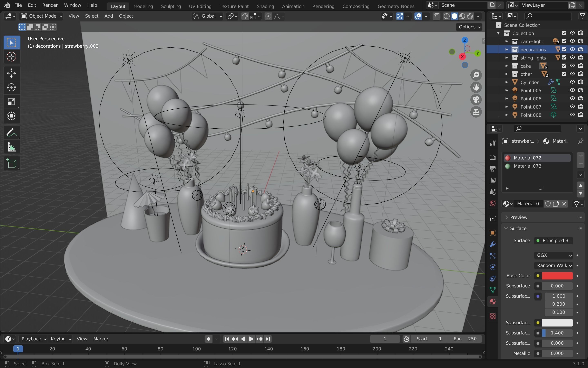This screenshot has width=588, height=368.
Task: Open Texture properties tab
Action: click(x=492, y=316)
